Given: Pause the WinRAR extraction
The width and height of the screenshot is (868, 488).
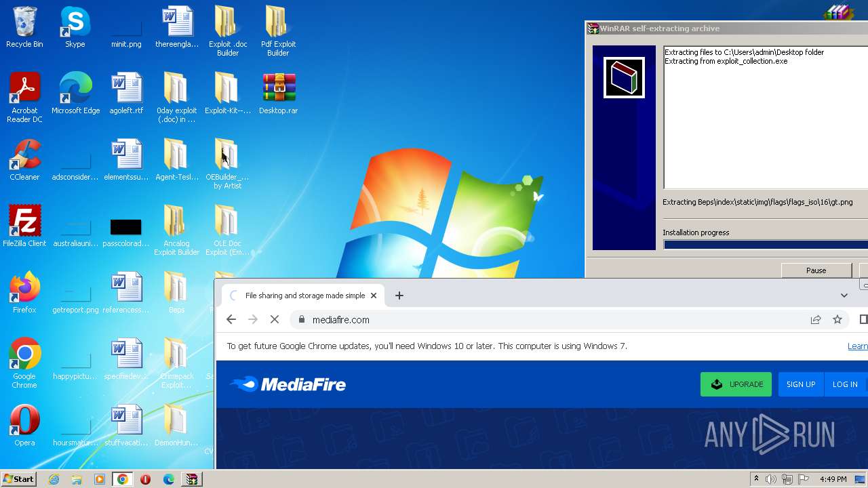Looking at the screenshot, I should tap(816, 270).
